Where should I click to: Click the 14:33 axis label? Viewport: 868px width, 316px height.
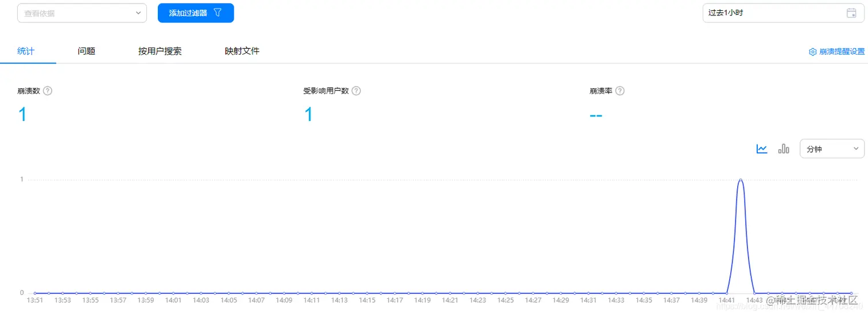(616, 300)
